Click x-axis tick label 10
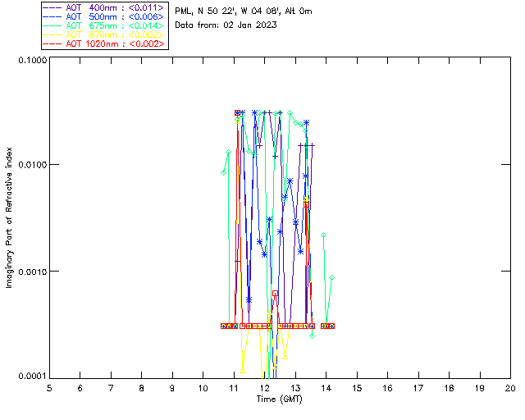Image resolution: width=525 pixels, height=420 pixels. tap(203, 388)
